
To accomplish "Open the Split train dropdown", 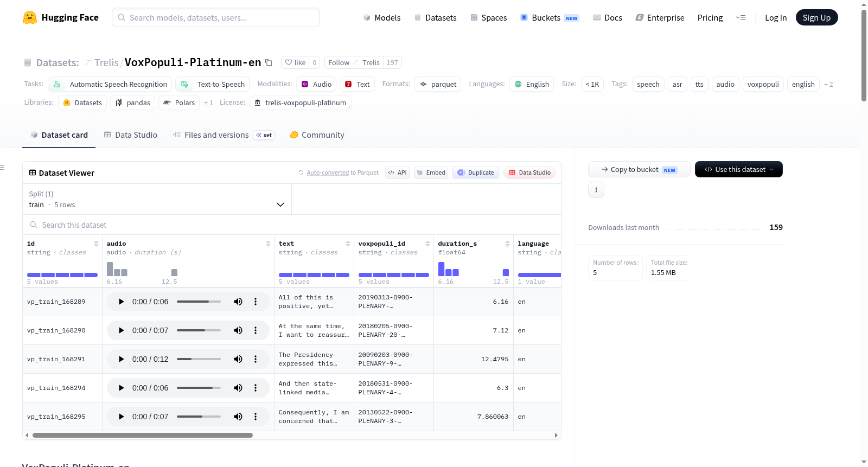I will (157, 199).
